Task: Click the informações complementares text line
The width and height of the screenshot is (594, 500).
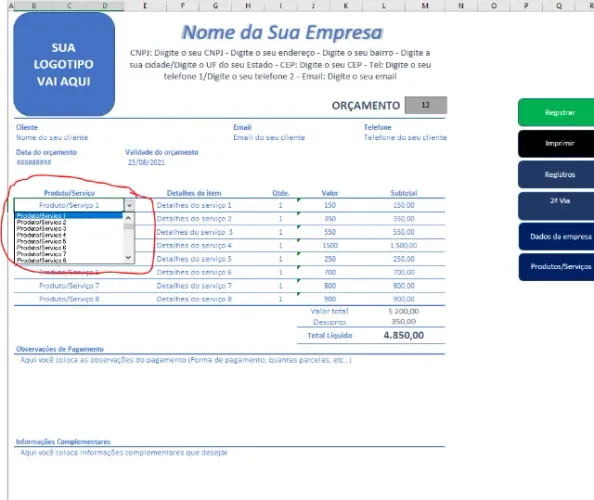Action: 124,453
